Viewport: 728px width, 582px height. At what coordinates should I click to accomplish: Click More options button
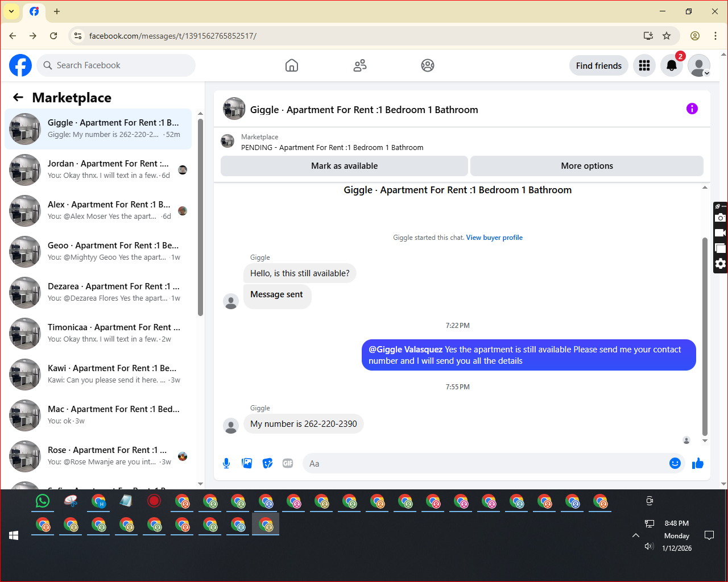[587, 166]
